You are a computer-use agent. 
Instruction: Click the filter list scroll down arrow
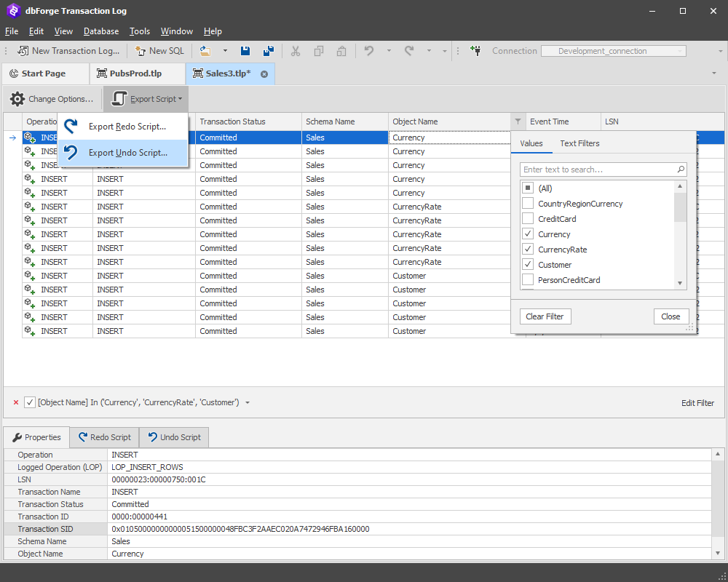(680, 283)
